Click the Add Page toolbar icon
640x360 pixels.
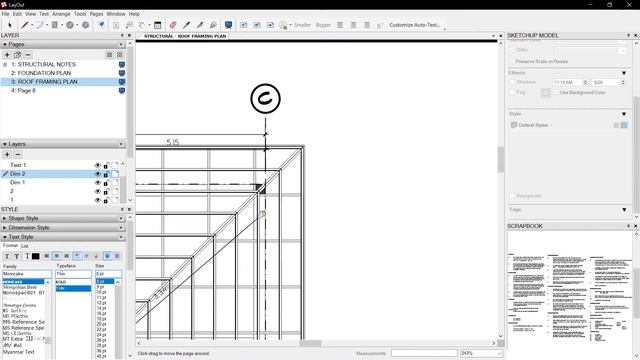[x=244, y=25]
